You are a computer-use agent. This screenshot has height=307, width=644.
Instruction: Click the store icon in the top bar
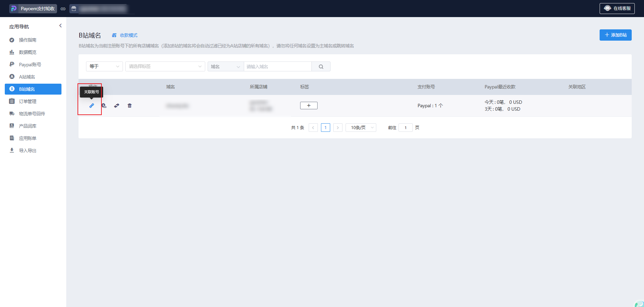(74, 9)
